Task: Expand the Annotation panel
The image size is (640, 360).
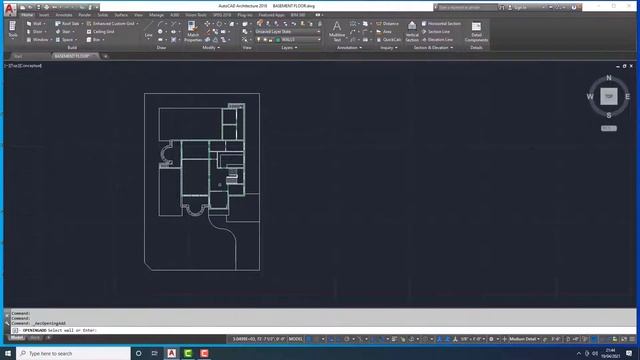Action: (x=349, y=48)
